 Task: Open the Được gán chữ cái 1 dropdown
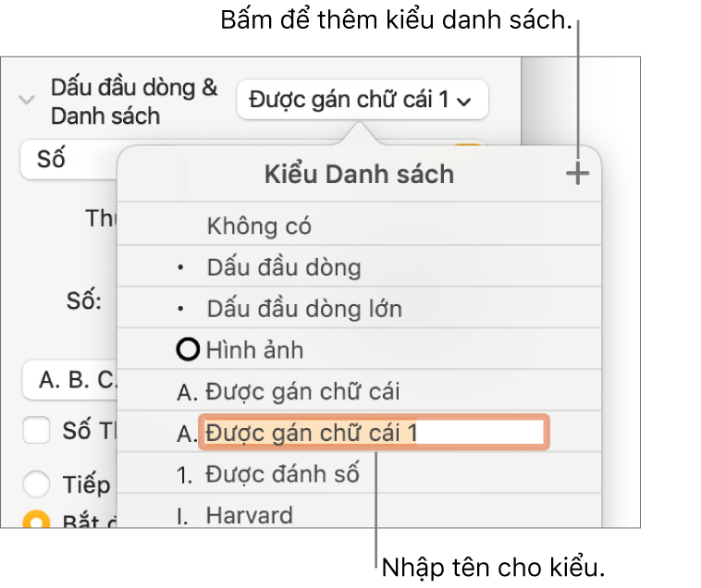click(x=363, y=100)
